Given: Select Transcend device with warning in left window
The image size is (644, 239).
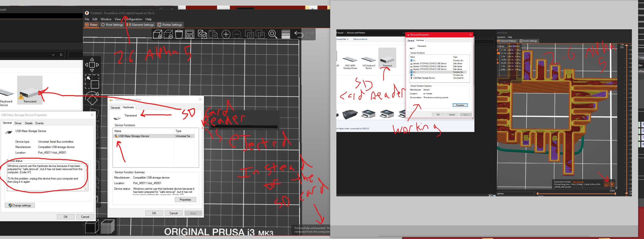Looking at the screenshot, I should [30, 90].
